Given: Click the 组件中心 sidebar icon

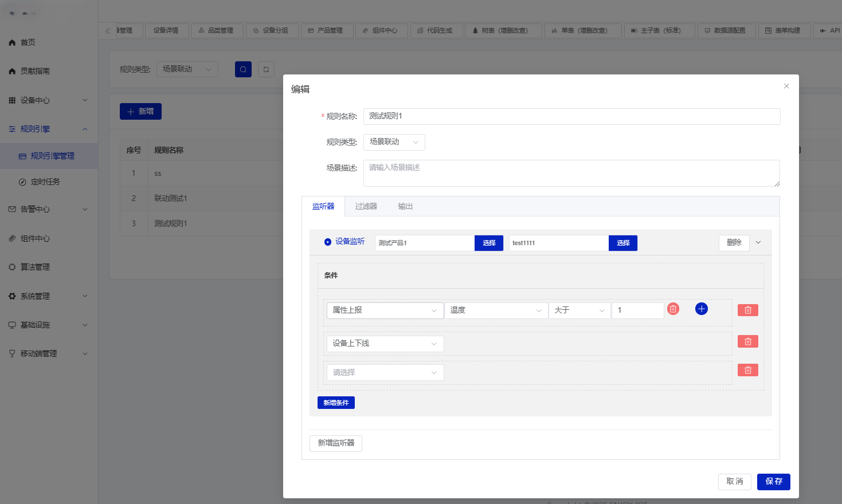Looking at the screenshot, I should coord(12,238).
